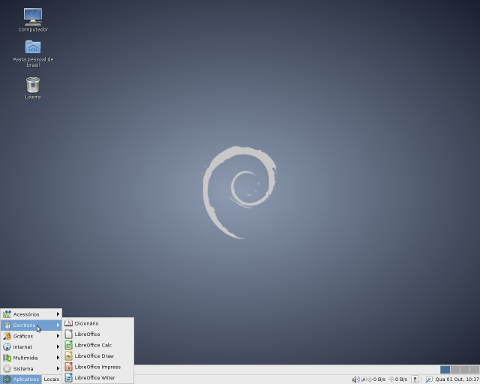Expand the Internet submenu
480x384 pixels.
[x=31, y=347]
